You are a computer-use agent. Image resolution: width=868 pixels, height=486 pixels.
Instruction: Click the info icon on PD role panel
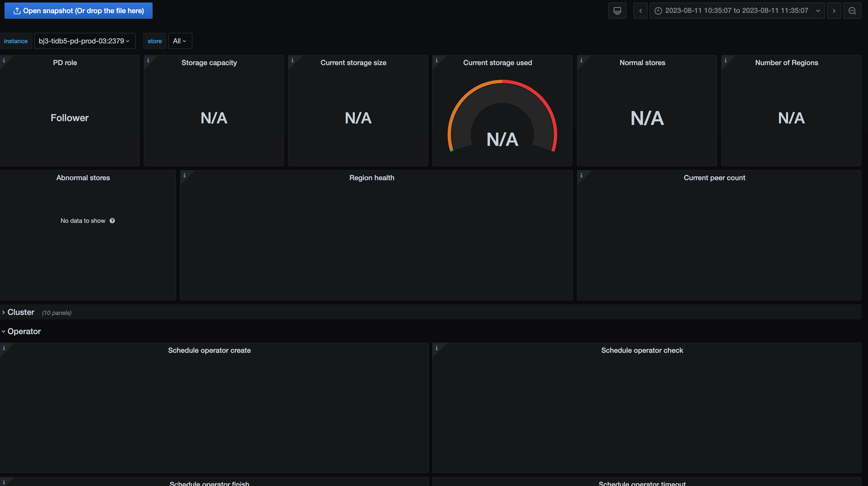[4, 60]
